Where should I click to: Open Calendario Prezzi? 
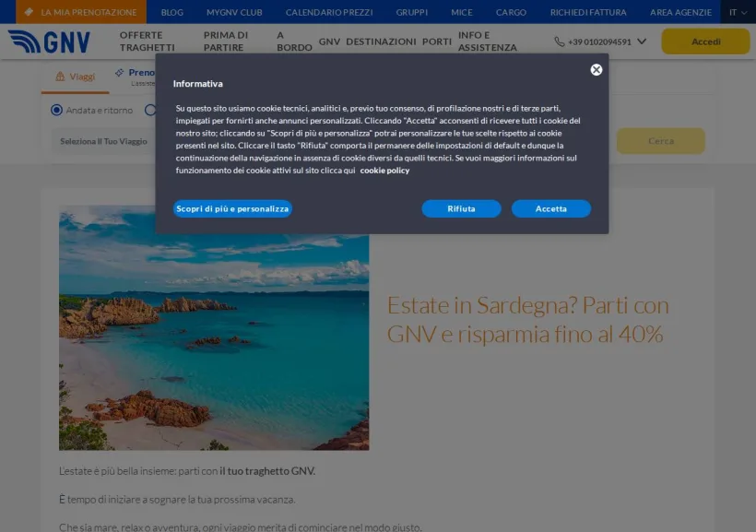[329, 13]
